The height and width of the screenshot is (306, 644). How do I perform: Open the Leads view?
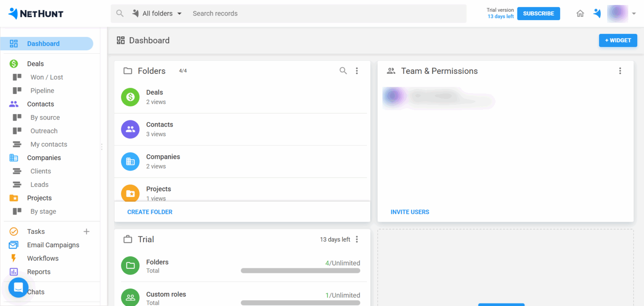coord(39,184)
